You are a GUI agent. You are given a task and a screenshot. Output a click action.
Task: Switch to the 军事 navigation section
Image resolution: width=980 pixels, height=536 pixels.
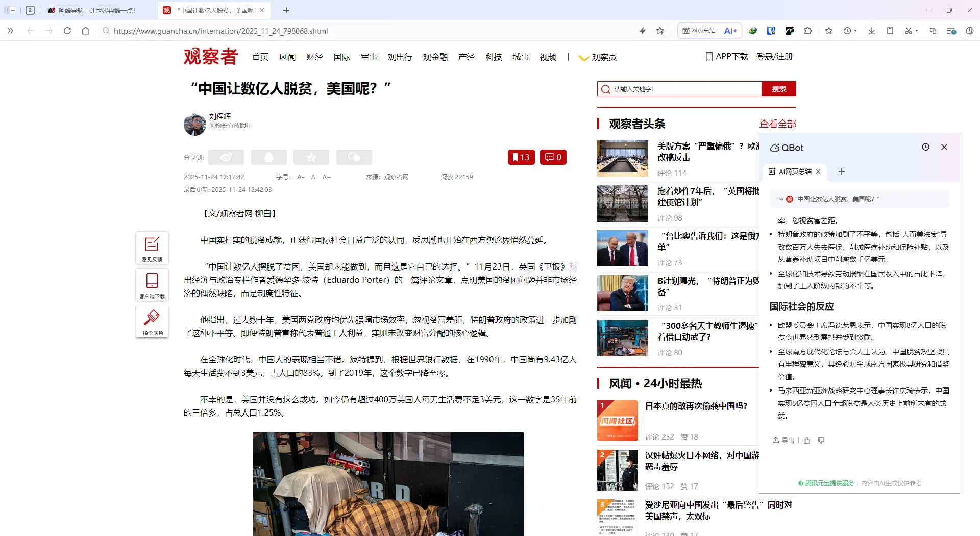click(x=369, y=57)
